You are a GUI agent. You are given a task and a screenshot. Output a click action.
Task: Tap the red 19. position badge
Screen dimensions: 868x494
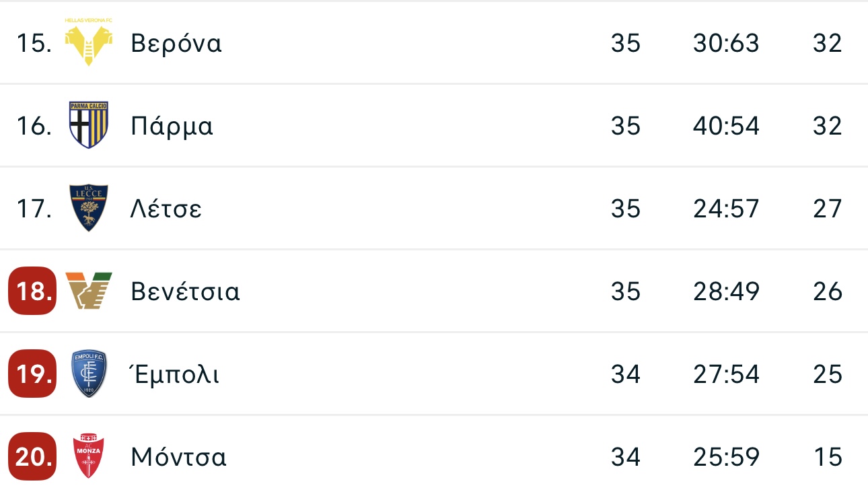click(32, 374)
